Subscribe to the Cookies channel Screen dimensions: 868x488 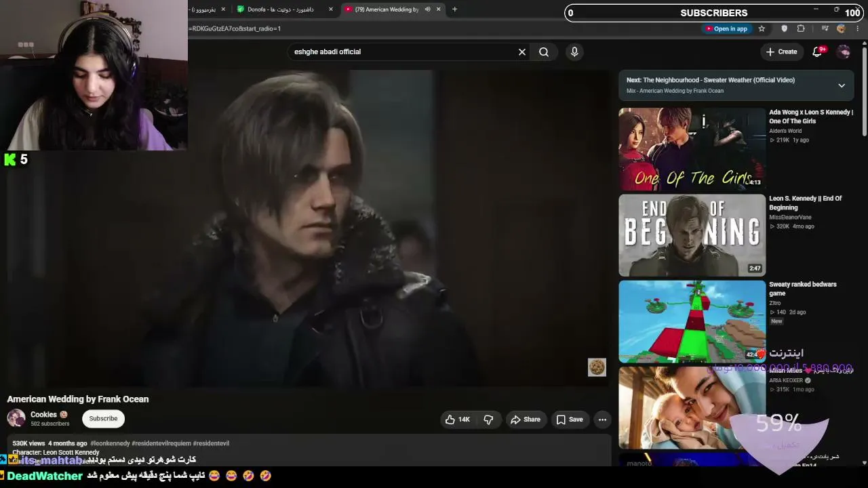point(103,419)
